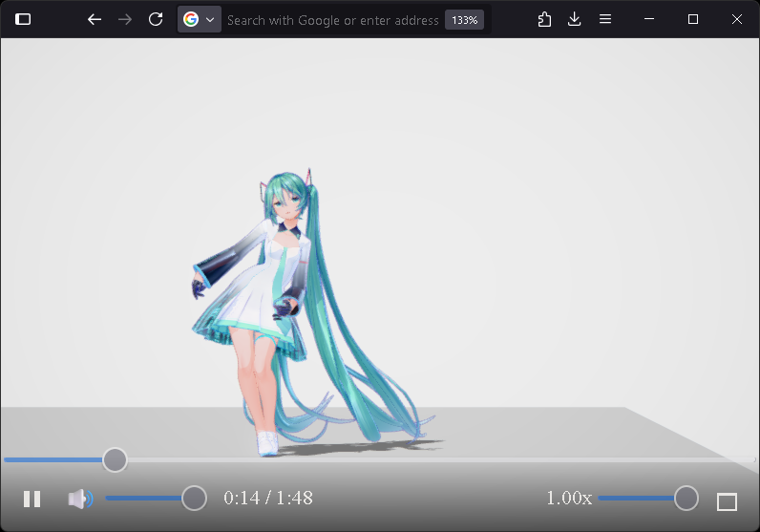
Task: Toggle fullscreen video mode
Action: tap(727, 500)
